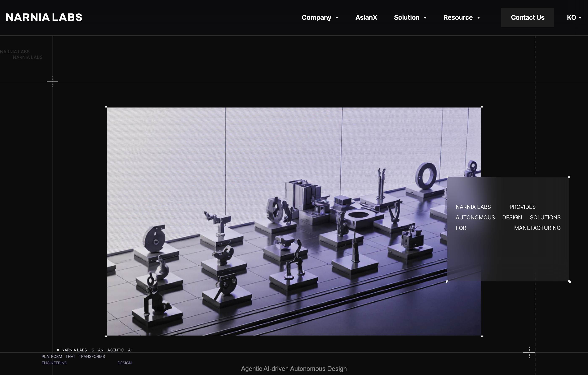Click the Company dropdown arrow
This screenshot has height=375, width=588.
[337, 18]
